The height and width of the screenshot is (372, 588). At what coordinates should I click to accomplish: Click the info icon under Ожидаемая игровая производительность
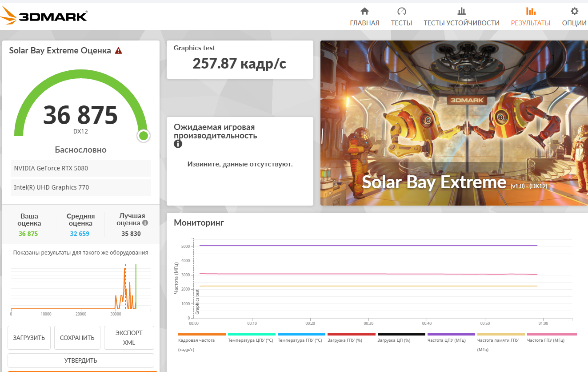click(x=178, y=144)
